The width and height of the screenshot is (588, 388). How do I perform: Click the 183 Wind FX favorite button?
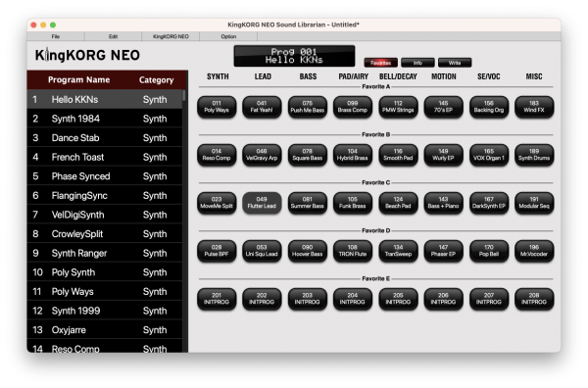534,107
